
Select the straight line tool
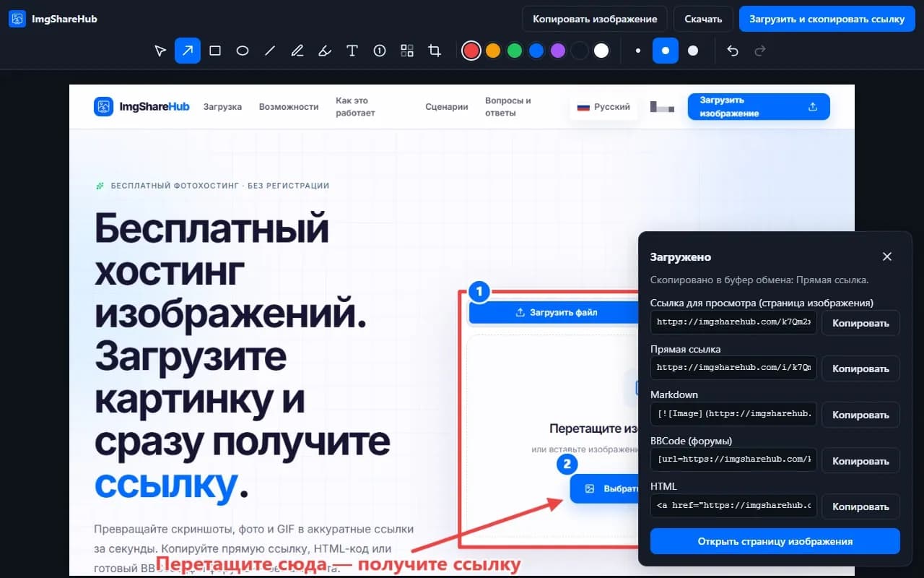tap(270, 51)
